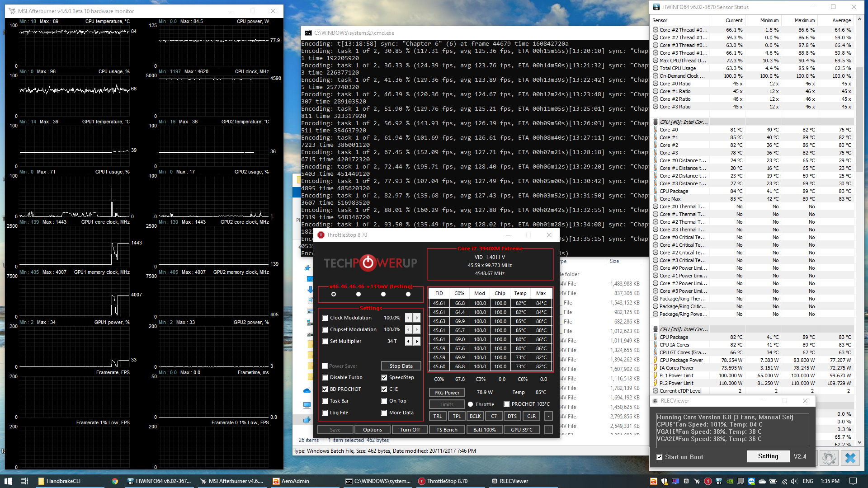The image size is (868, 488).
Task: Click the battery tray icon
Action: [x=773, y=481]
